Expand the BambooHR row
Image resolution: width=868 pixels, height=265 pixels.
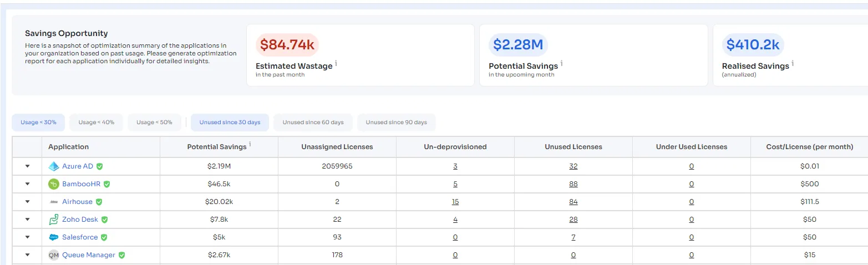[27, 184]
